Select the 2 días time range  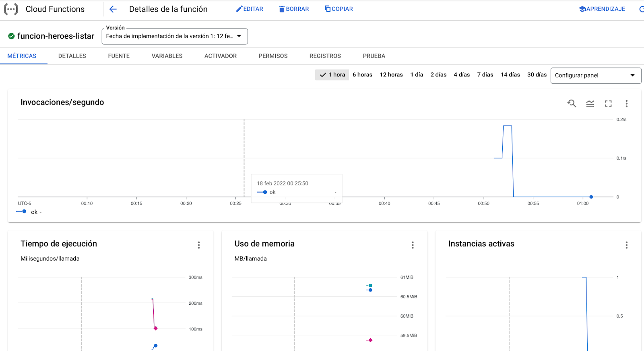click(438, 75)
